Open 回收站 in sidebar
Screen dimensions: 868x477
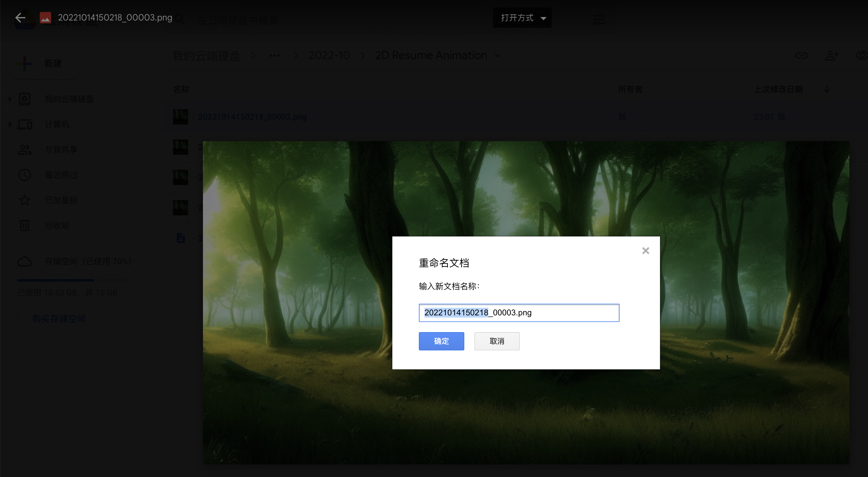click(x=57, y=225)
